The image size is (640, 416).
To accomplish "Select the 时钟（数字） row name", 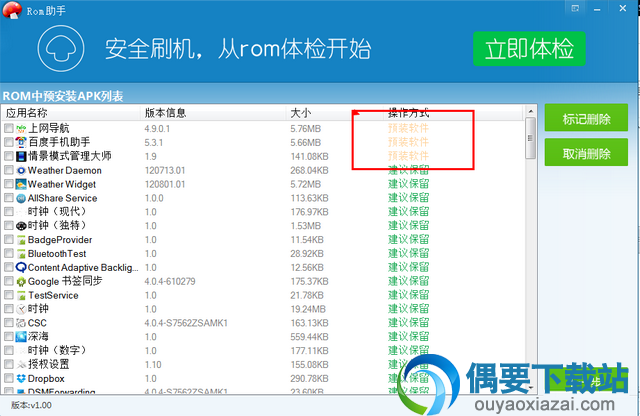I will click(x=57, y=350).
